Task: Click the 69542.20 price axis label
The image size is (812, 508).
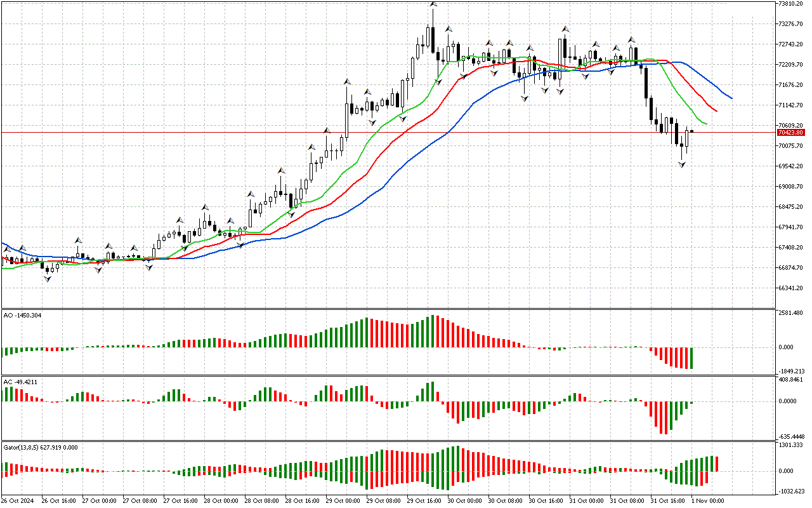Action: (x=791, y=166)
